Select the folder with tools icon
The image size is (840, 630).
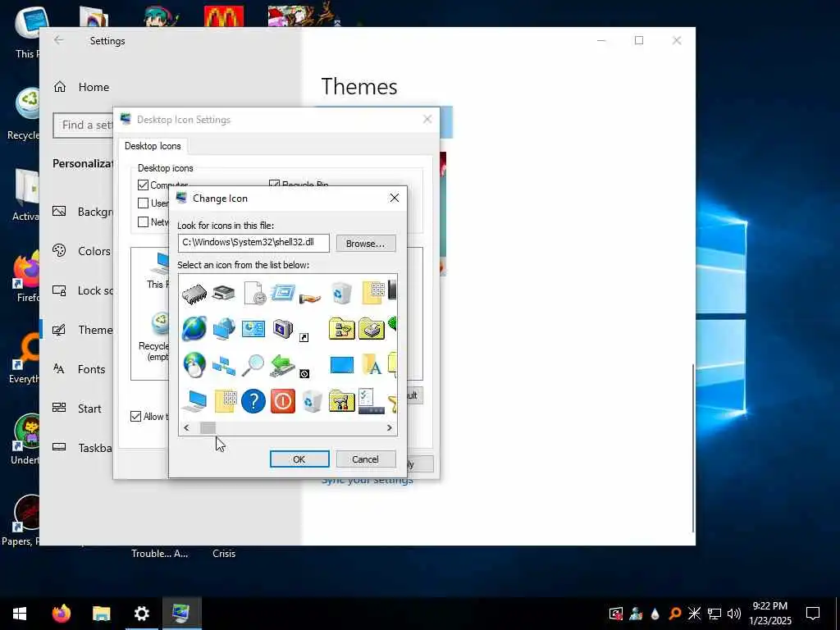click(342, 401)
